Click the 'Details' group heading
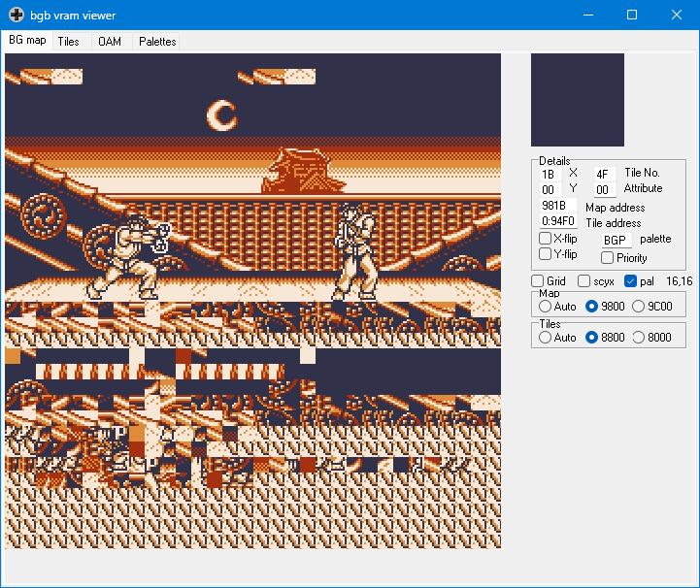Image resolution: width=700 pixels, height=588 pixels. pyautogui.click(x=554, y=161)
